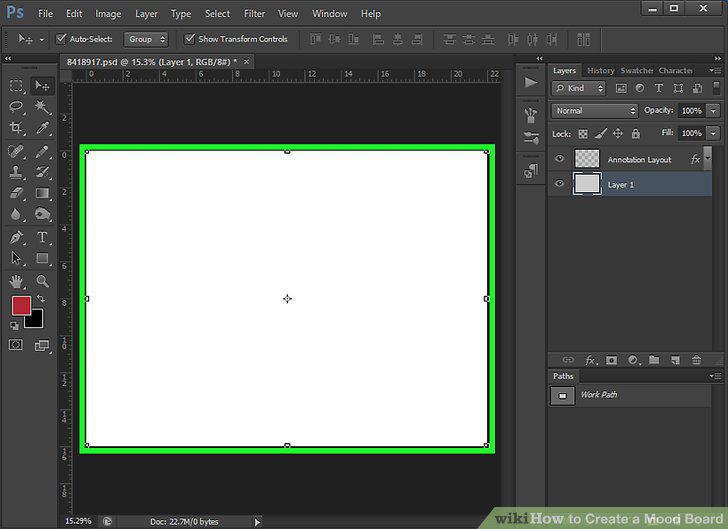
Task: Select the Magic Wand tool
Action: [42, 107]
